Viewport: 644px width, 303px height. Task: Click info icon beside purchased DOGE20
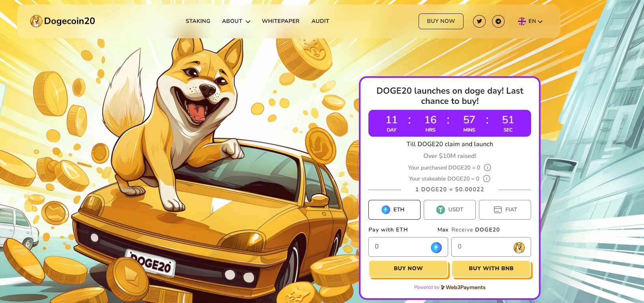click(488, 167)
